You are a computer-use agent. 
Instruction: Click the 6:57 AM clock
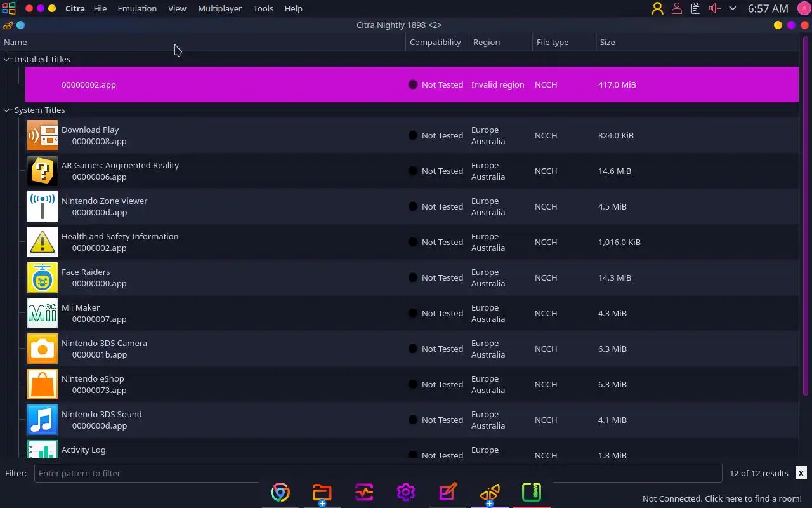(x=768, y=8)
